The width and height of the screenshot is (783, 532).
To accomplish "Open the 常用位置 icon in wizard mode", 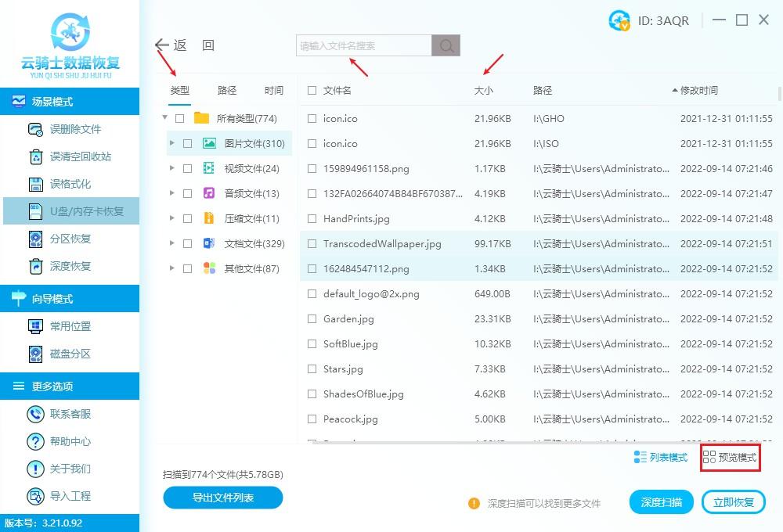I will (x=35, y=326).
